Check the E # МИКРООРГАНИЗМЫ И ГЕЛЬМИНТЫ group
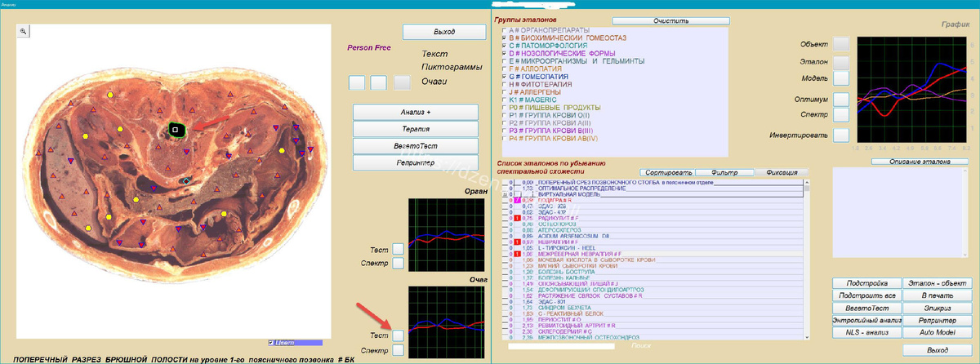This screenshot has width=980, height=364. 504,61
